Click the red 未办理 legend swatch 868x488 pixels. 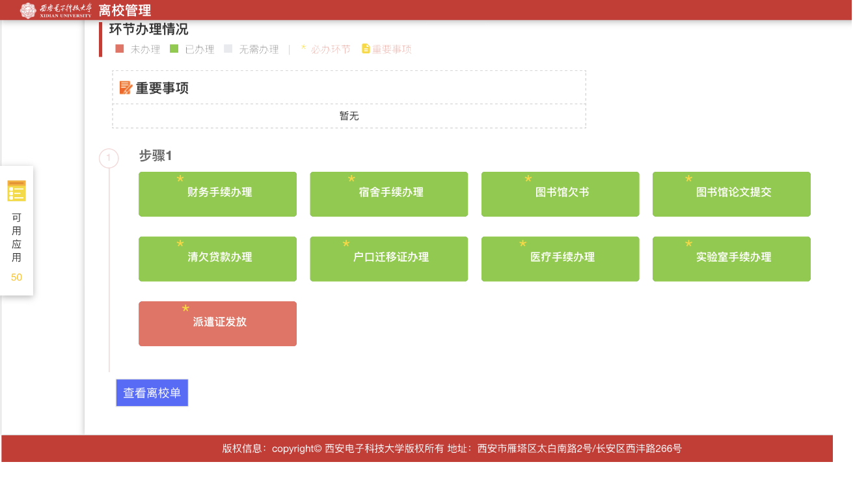(x=120, y=49)
